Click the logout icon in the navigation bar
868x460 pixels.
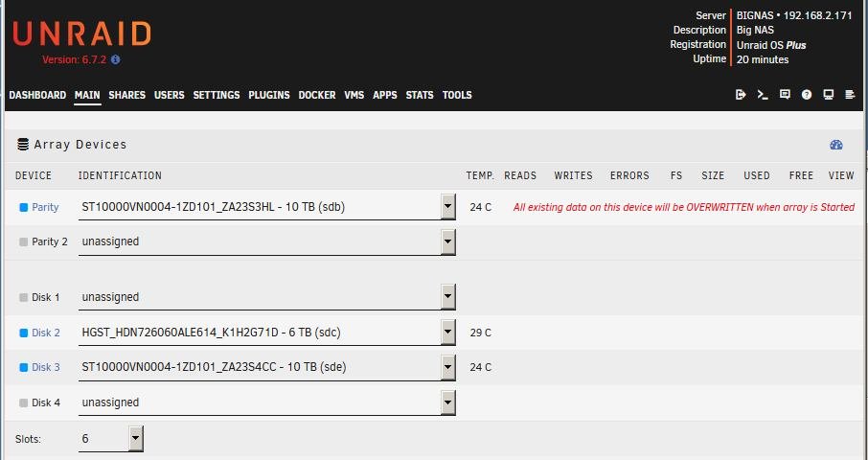(x=741, y=95)
